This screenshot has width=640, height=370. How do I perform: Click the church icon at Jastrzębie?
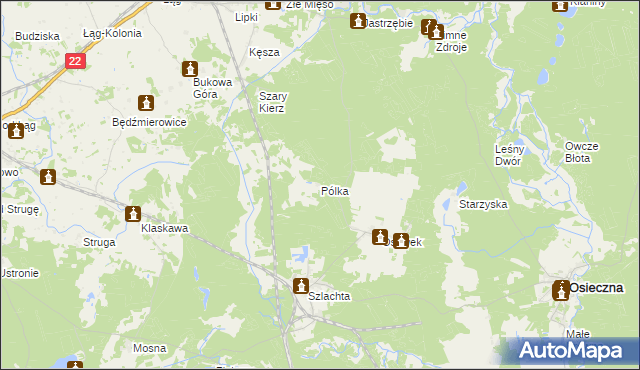(358, 21)
